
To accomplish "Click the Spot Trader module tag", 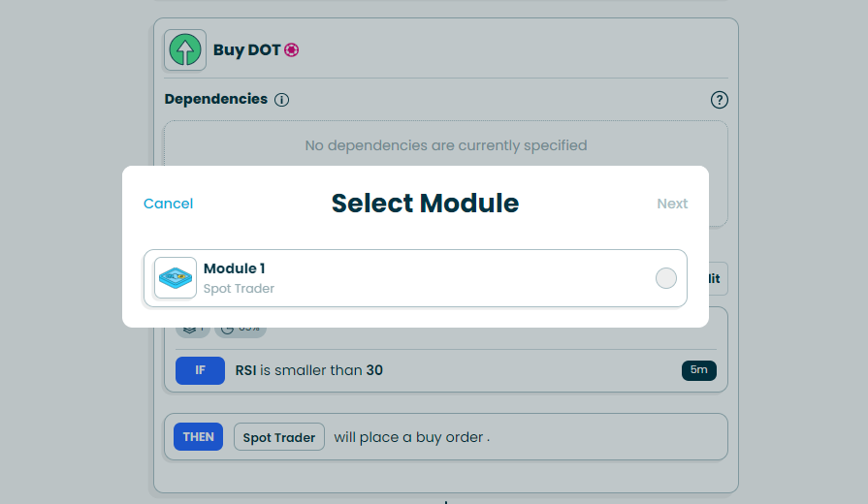I will coord(279,437).
